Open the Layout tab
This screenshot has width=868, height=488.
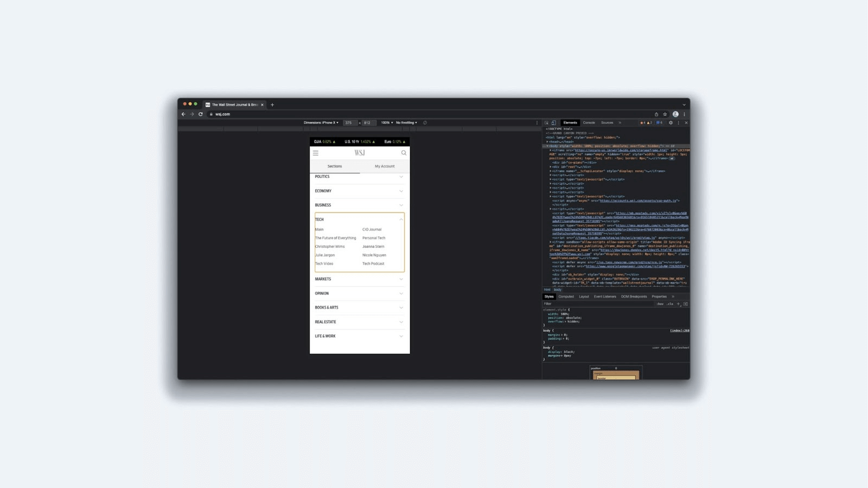pyautogui.click(x=584, y=297)
